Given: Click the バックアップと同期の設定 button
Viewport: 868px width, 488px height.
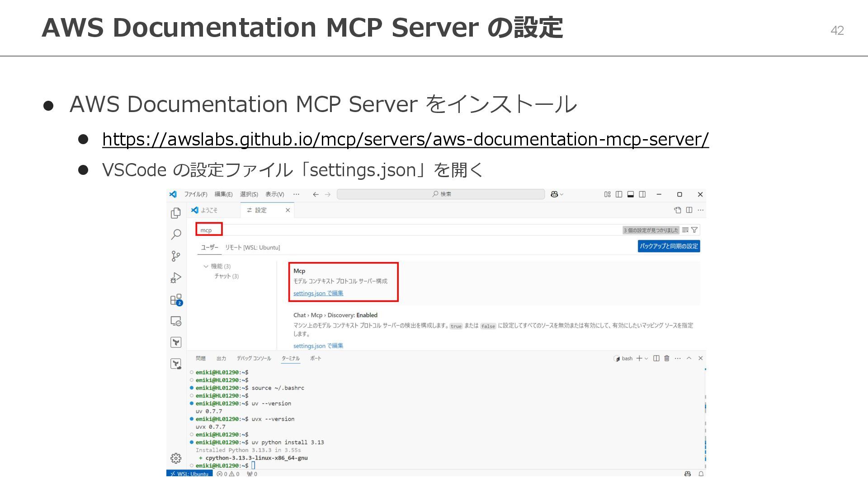Looking at the screenshot, I should coord(669,246).
